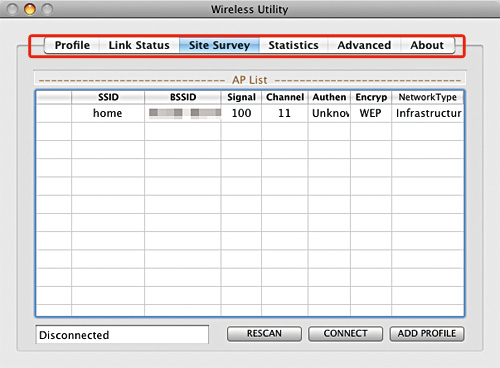Open the Link Status tab
This screenshot has height=368, width=500.
139,45
